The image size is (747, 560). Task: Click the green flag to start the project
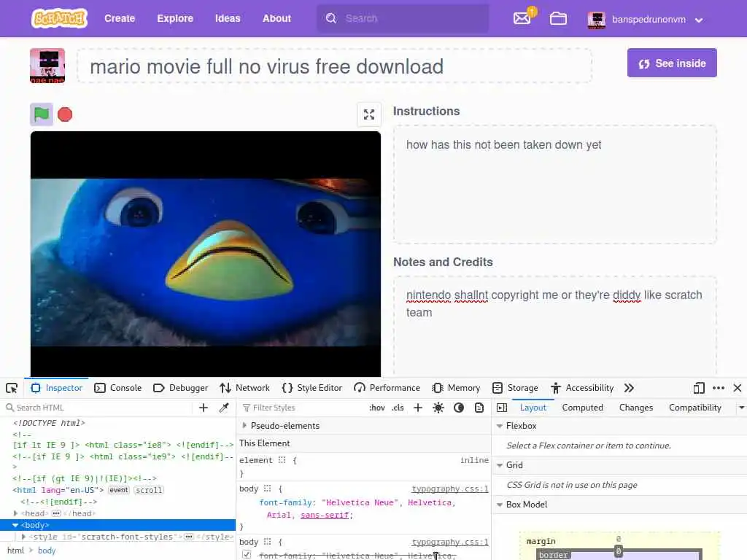click(42, 114)
